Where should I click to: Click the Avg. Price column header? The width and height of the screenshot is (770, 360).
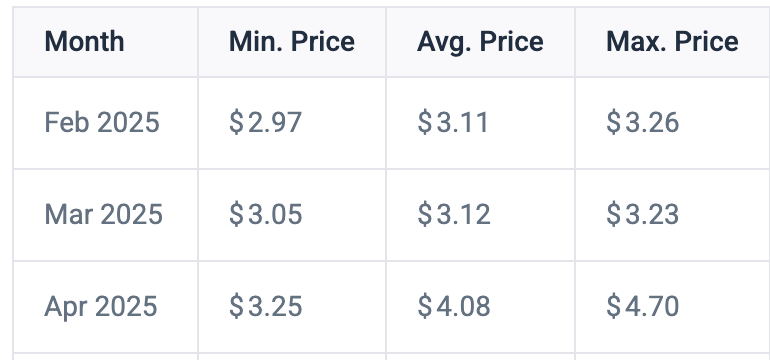(x=480, y=42)
